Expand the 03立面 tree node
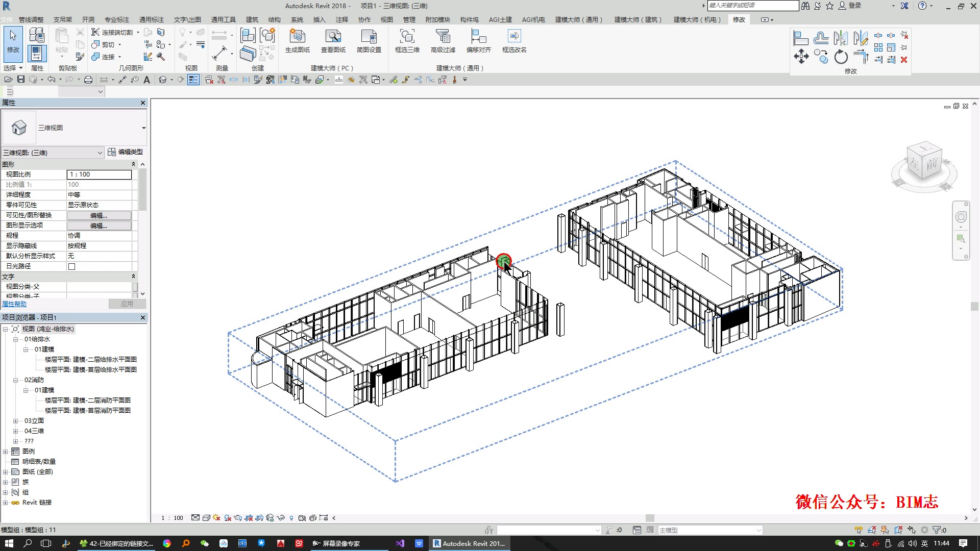Viewport: 980px width, 551px height. 15,421
